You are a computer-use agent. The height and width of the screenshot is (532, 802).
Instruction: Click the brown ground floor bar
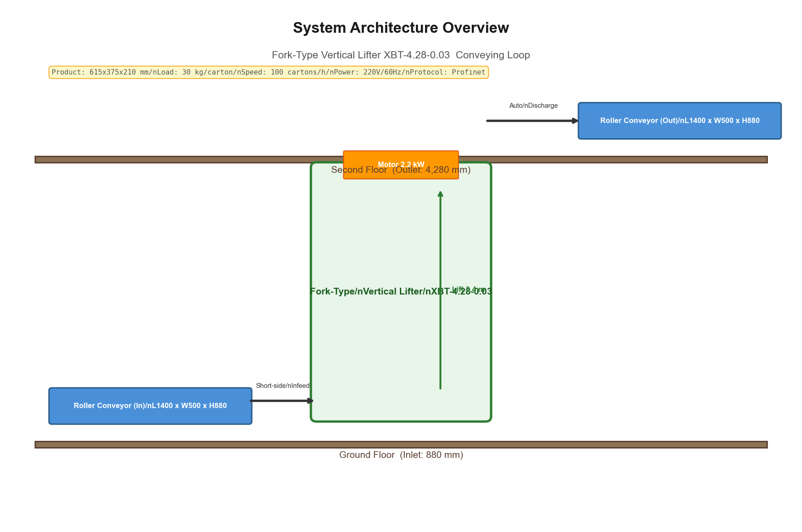pyautogui.click(x=401, y=444)
